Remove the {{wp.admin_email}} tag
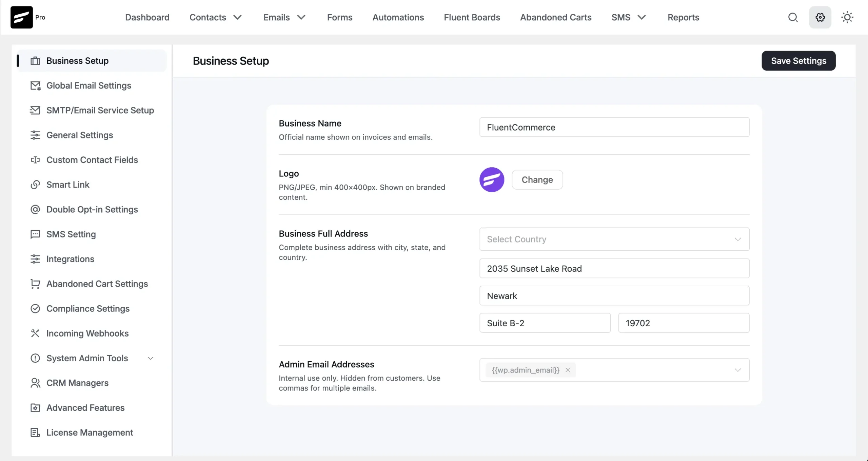The width and height of the screenshot is (868, 461). tap(568, 370)
